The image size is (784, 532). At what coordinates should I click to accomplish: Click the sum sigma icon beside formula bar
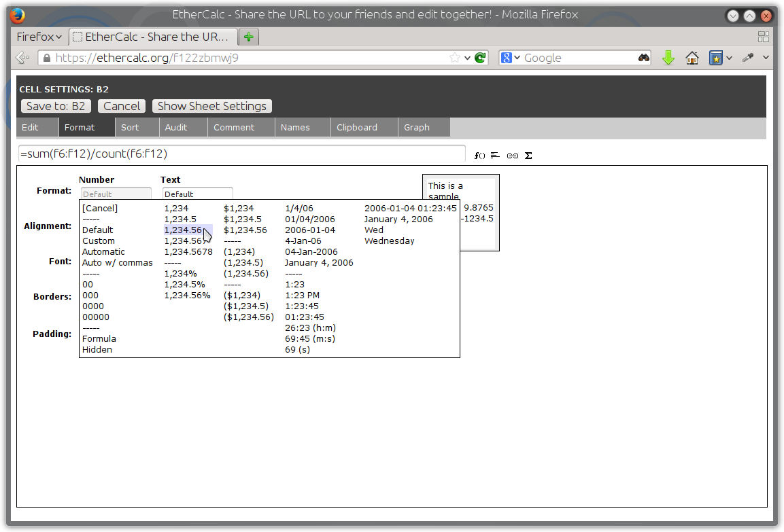tap(528, 156)
